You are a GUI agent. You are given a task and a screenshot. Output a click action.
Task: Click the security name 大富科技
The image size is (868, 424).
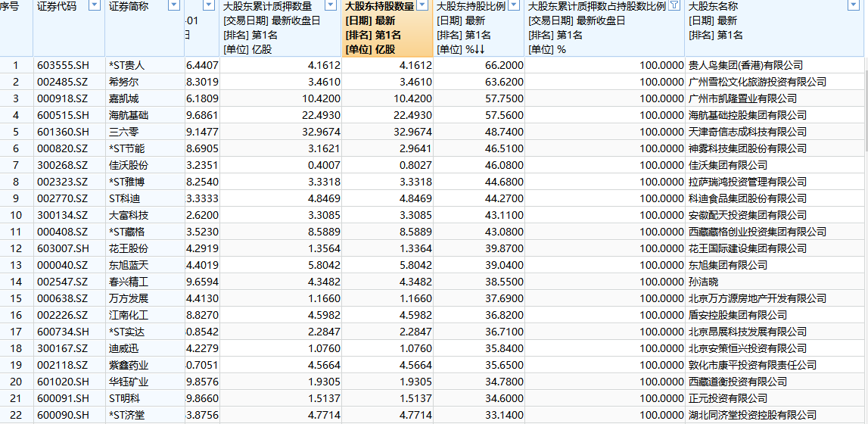129,215
